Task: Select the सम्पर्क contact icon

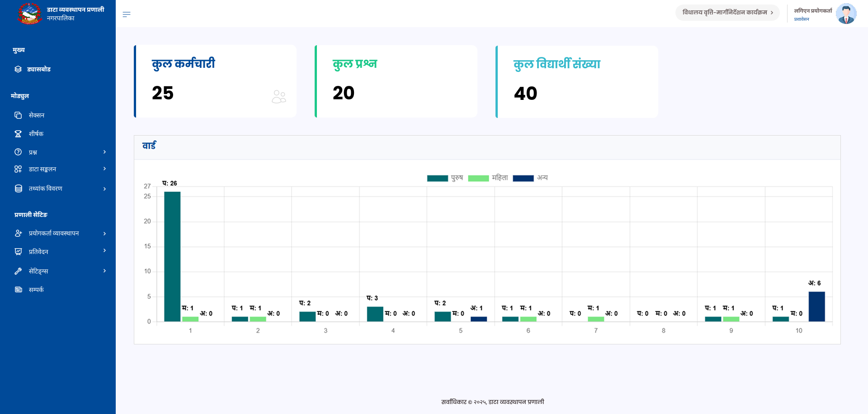Action: pyautogui.click(x=18, y=289)
